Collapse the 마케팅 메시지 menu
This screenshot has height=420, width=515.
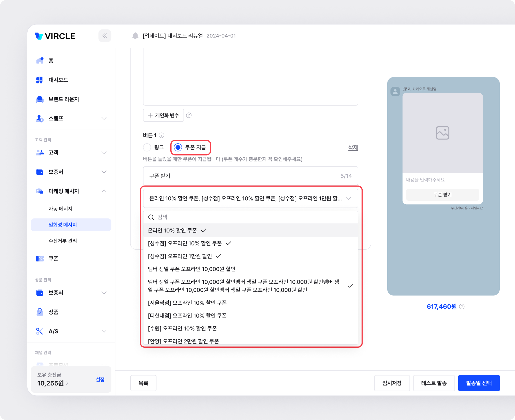(x=104, y=191)
